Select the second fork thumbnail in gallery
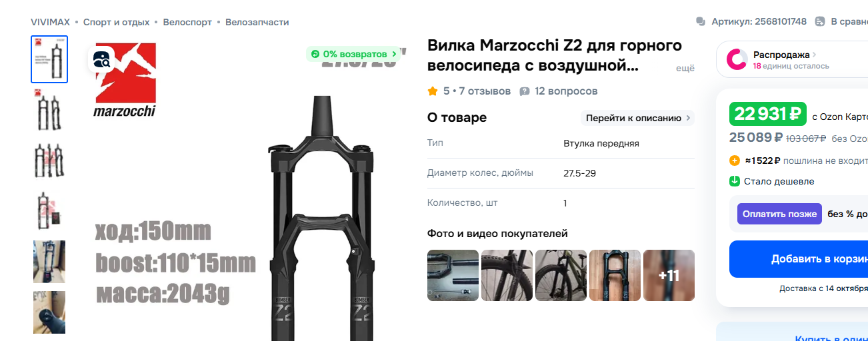Viewport: 868px width, 341px height. point(49,110)
